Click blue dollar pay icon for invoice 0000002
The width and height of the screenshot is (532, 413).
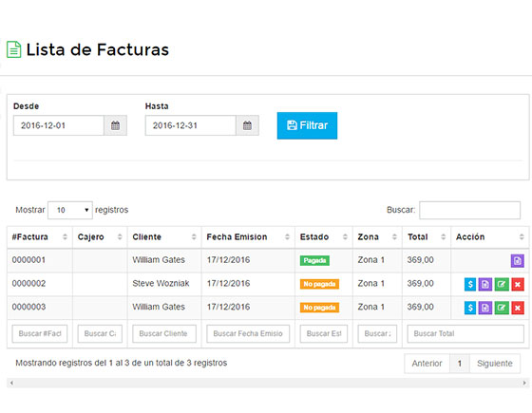point(470,284)
